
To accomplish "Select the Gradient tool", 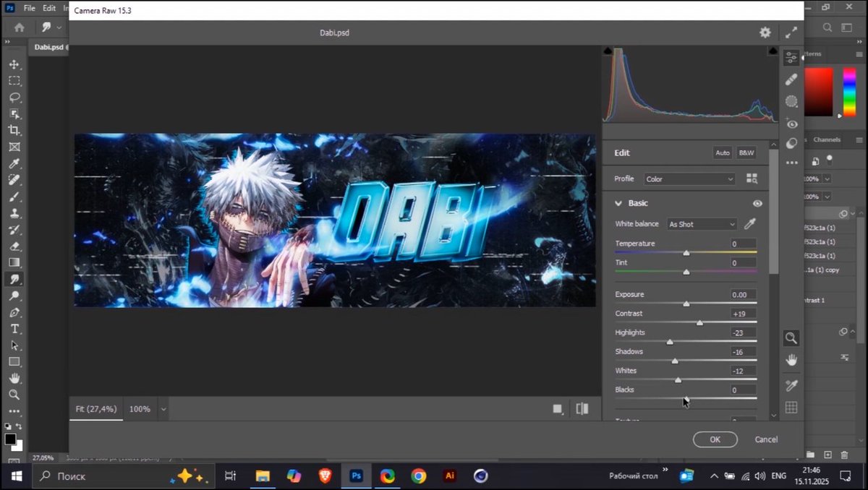I will [x=14, y=262].
